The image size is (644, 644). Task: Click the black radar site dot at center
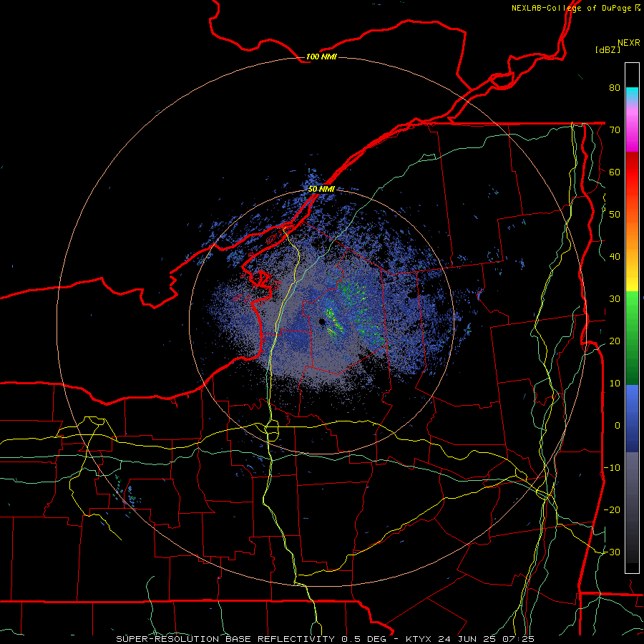(x=322, y=321)
